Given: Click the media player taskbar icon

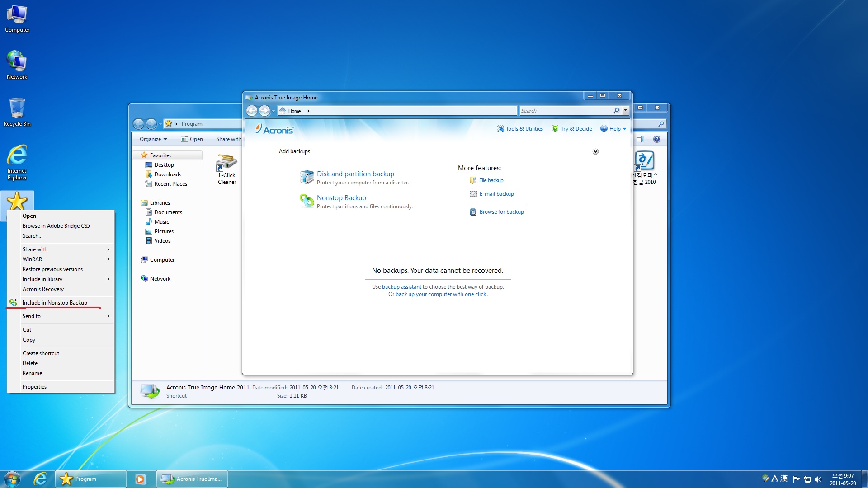Looking at the screenshot, I should tap(141, 479).
